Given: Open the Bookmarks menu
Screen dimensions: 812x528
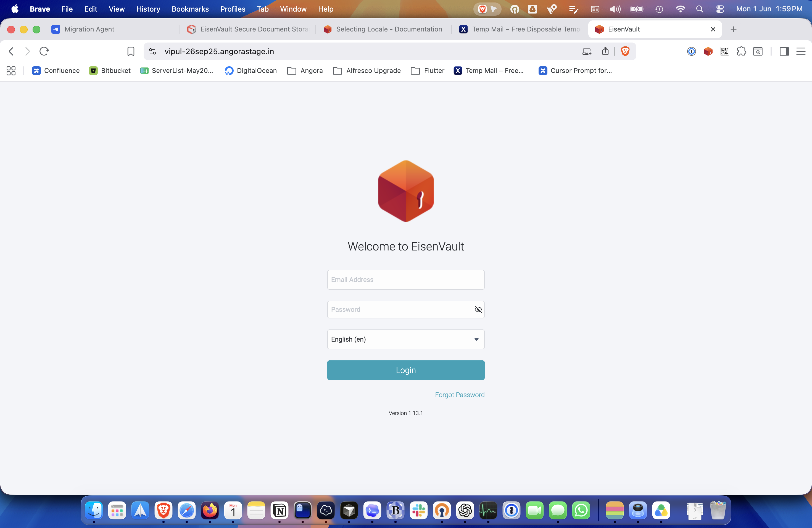Looking at the screenshot, I should tap(190, 9).
